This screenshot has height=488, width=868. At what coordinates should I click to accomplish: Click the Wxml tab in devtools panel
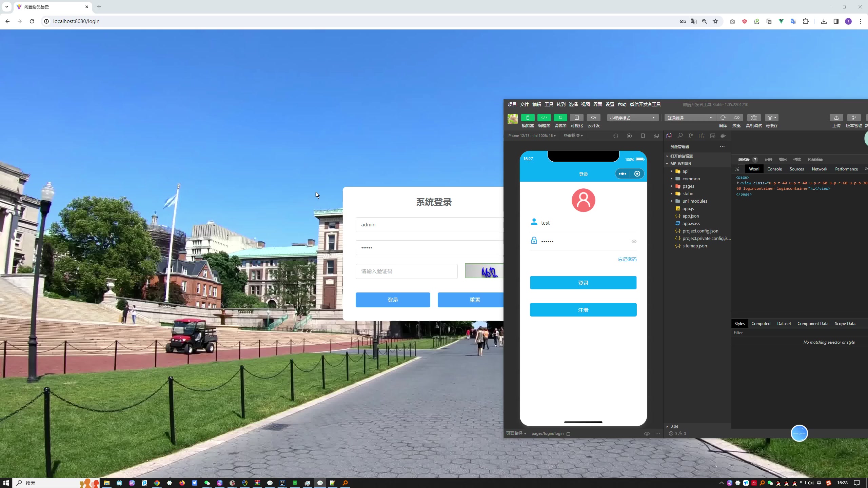(x=753, y=169)
